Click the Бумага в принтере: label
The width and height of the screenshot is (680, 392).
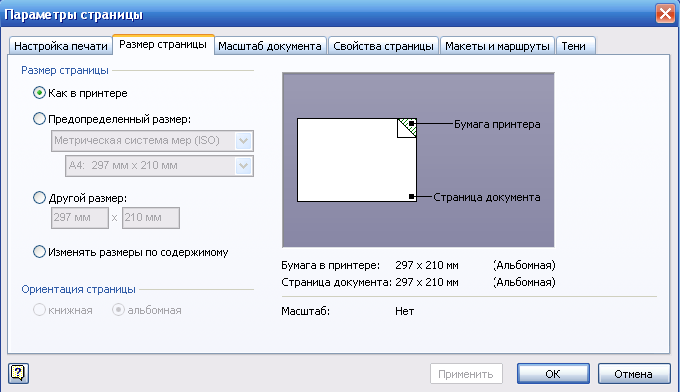pyautogui.click(x=330, y=265)
